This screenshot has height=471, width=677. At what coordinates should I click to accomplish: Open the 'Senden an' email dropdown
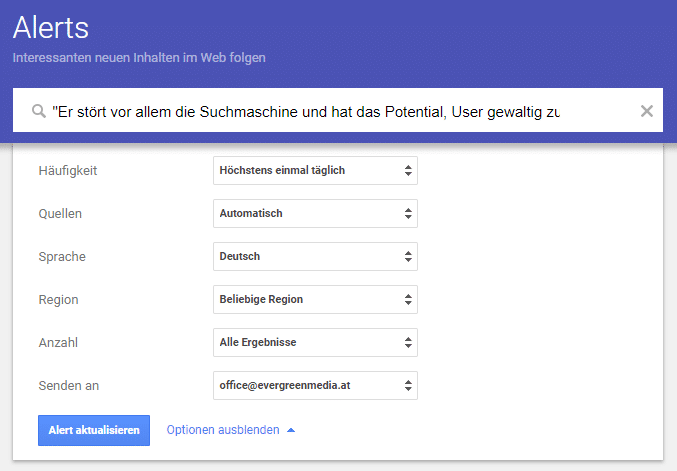pyautogui.click(x=315, y=385)
